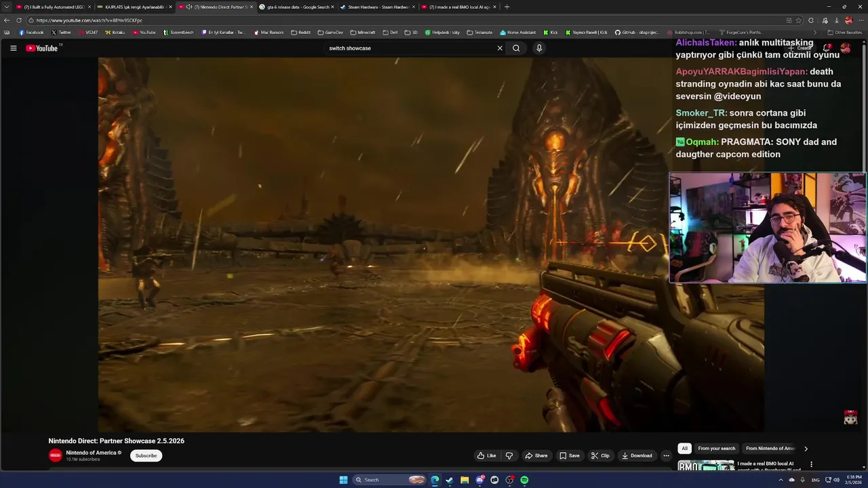This screenshot has height=488, width=868.
Task: Share the Nintendo Direct video
Action: coord(536,455)
